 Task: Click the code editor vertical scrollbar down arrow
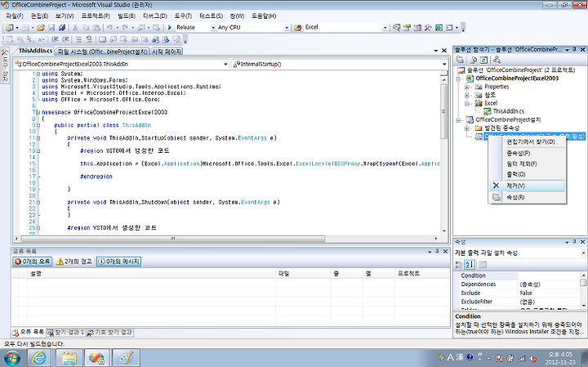click(x=444, y=231)
